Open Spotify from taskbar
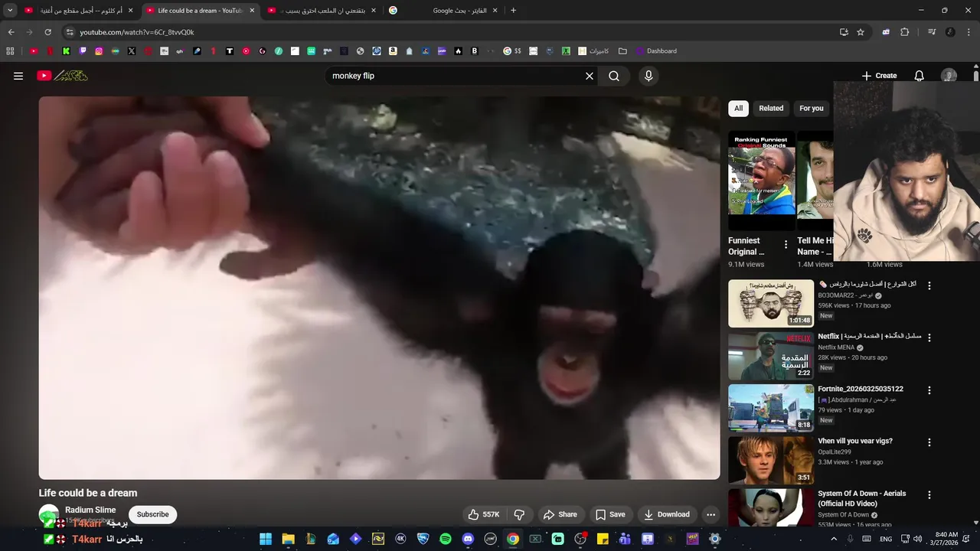Screen dimensions: 980x551 [x=446, y=539]
